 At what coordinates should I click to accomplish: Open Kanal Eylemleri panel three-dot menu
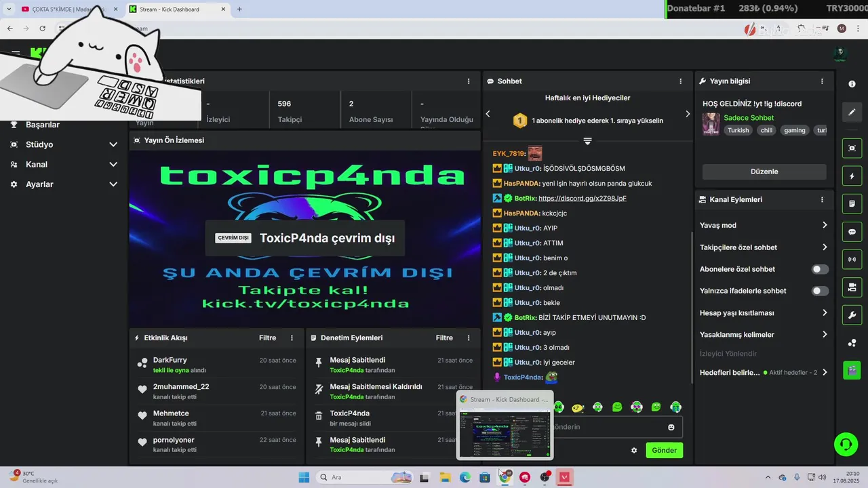coord(822,200)
